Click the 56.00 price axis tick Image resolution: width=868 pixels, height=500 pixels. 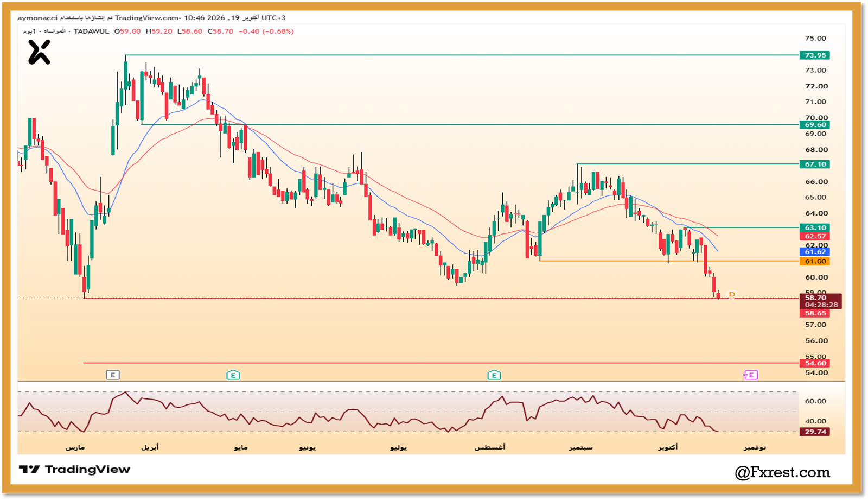pos(816,341)
